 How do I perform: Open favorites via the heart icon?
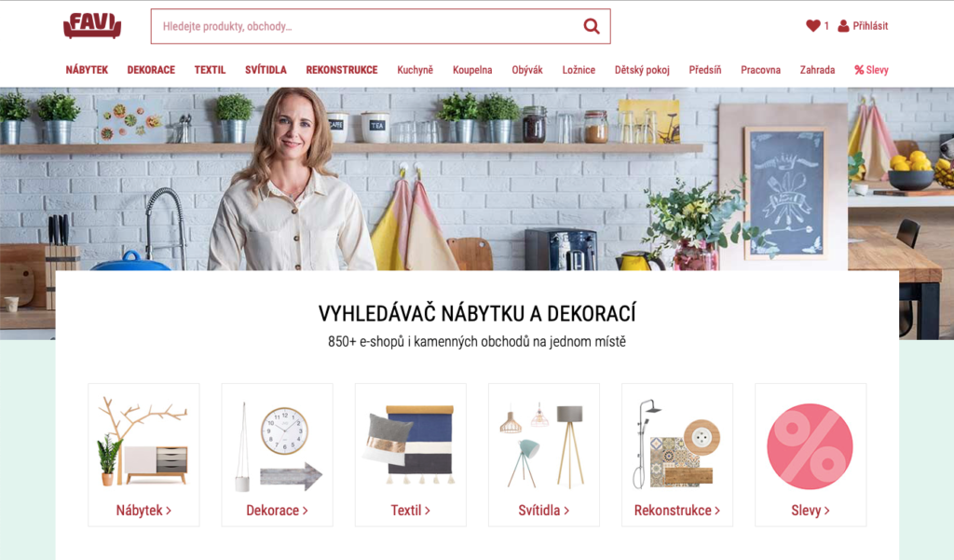tap(812, 25)
